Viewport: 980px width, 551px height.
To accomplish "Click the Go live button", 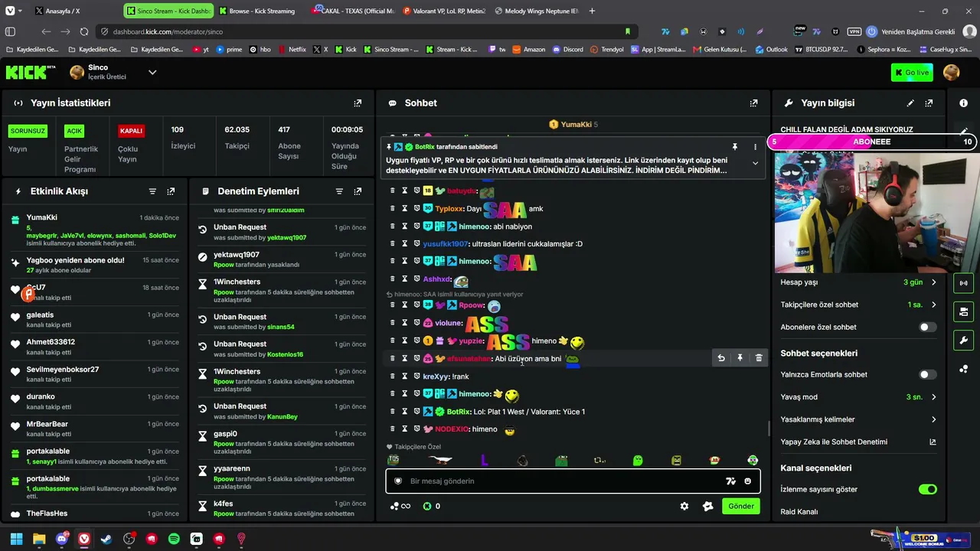I will click(912, 73).
